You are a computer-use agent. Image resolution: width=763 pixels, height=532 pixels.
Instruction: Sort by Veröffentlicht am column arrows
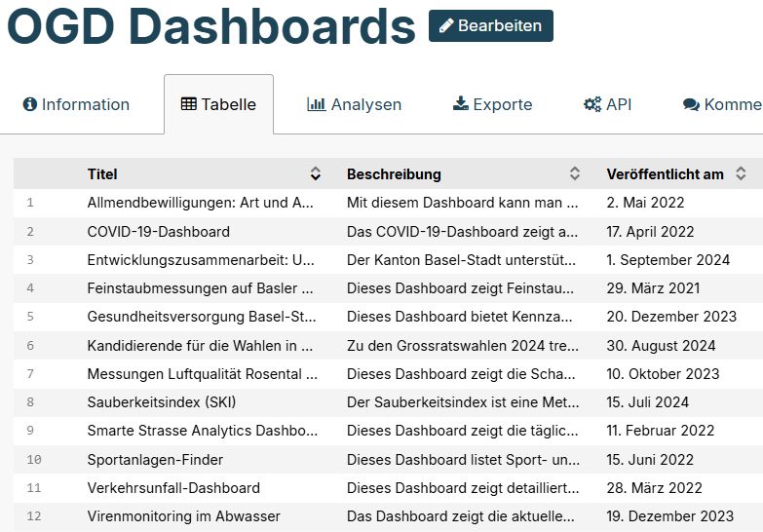point(741,173)
